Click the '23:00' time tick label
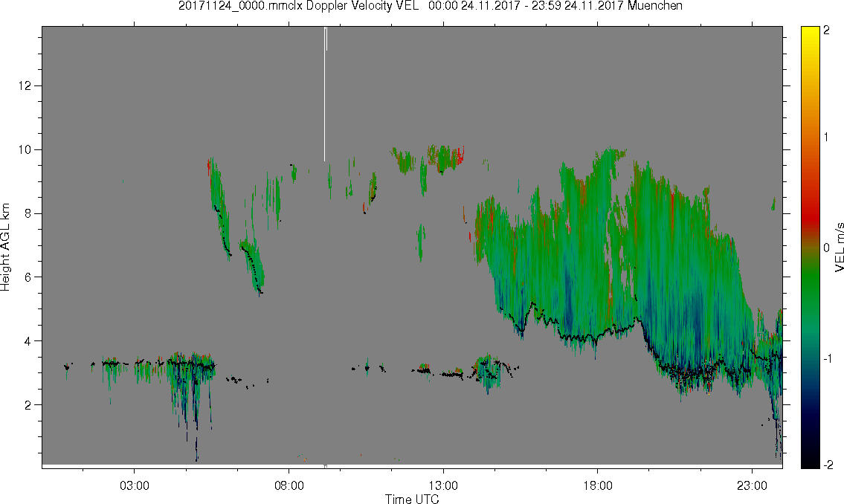 752,485
